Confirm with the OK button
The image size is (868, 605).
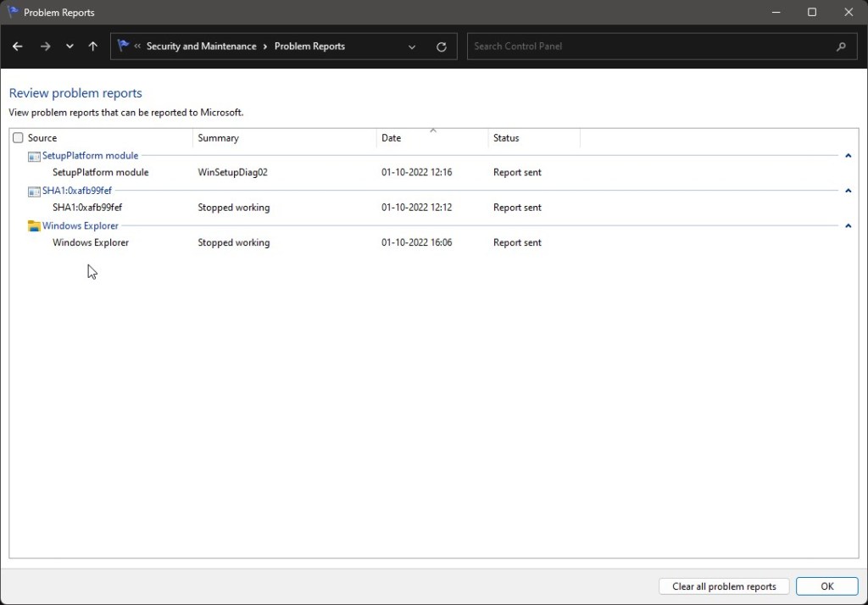pos(827,586)
